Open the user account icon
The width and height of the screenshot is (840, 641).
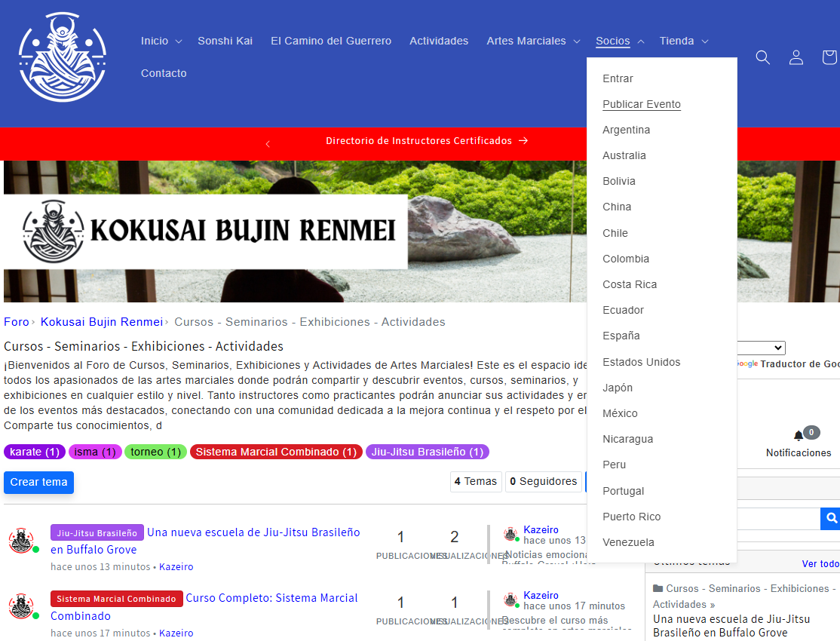point(796,57)
